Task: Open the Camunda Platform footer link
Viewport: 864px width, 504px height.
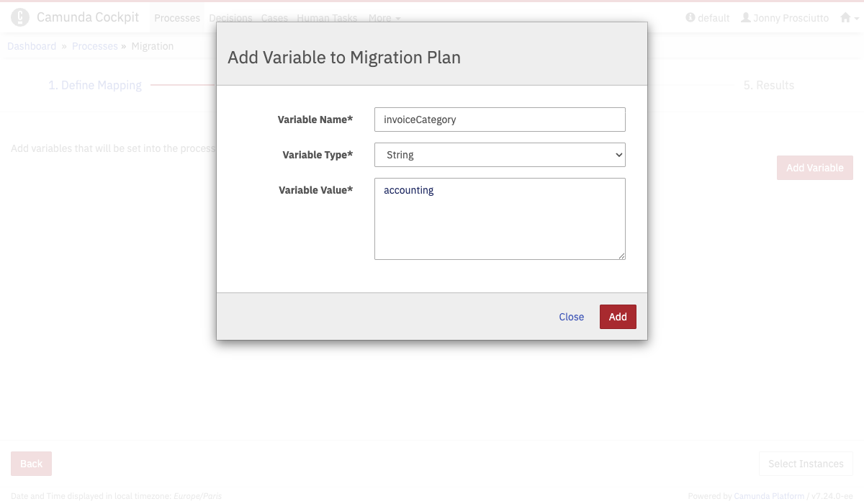Action: click(768, 496)
